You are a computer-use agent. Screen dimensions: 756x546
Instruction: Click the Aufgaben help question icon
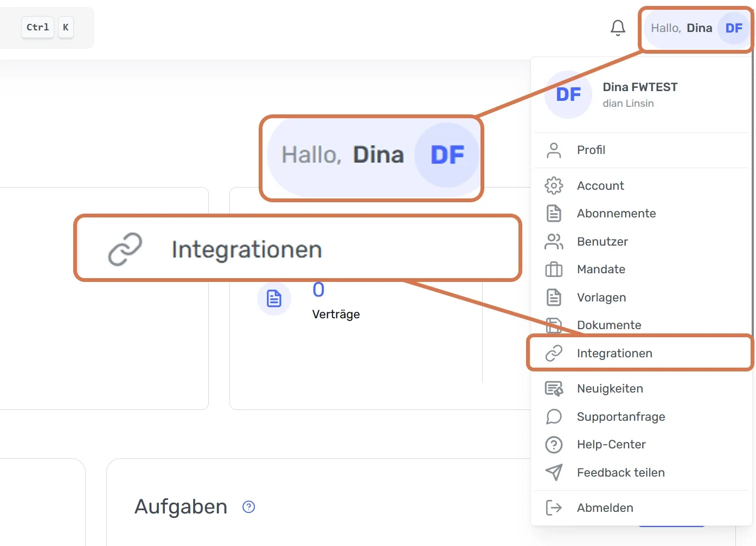(x=248, y=507)
